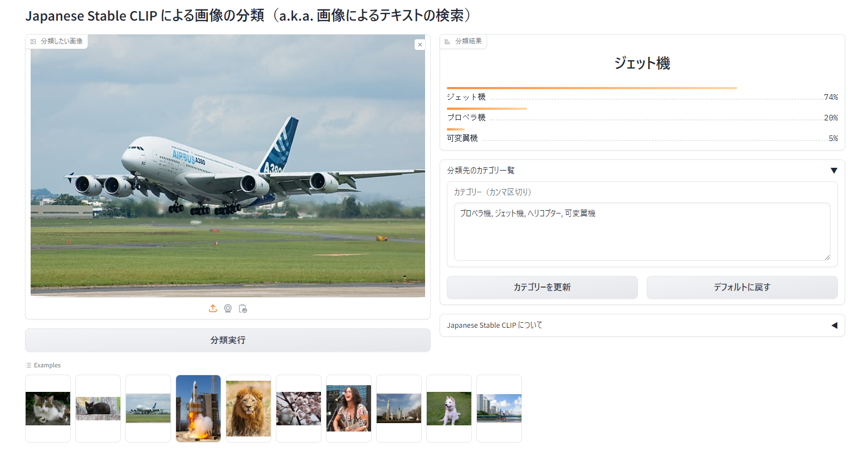Select the gray cat example image
868x456 pixels.
48,409
